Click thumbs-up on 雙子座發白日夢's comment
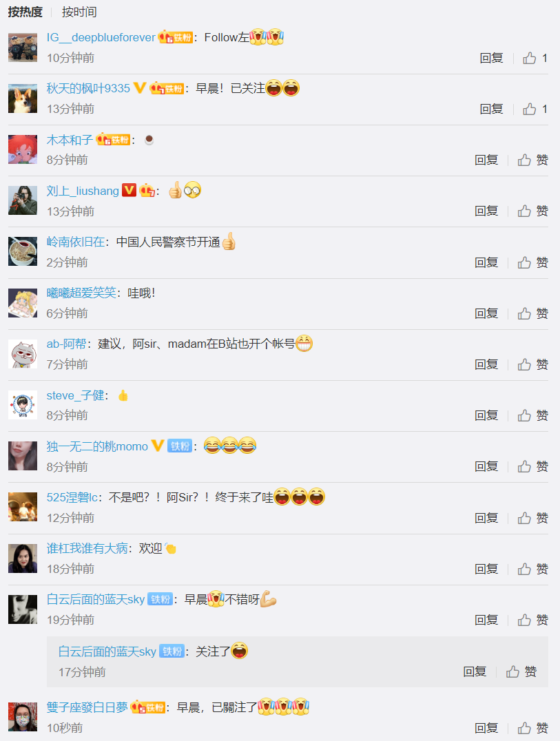 (532, 728)
